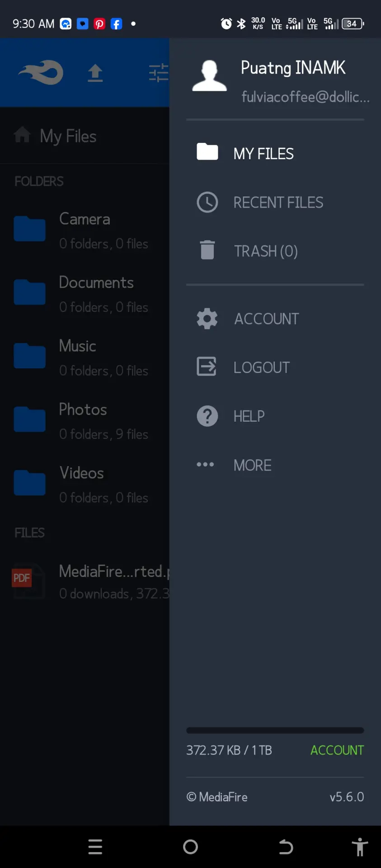Tap the More three-dots icon
Screen dimensions: 381x868
point(205,464)
